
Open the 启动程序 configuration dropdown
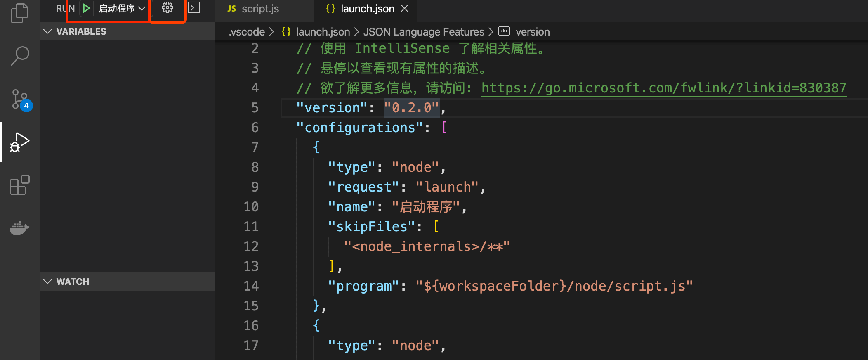pyautogui.click(x=122, y=8)
